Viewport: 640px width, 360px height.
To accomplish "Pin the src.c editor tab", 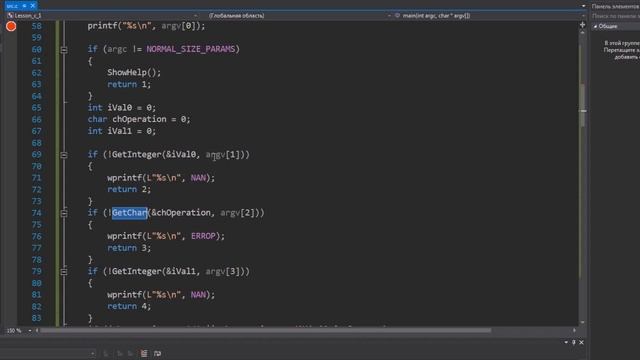I will (24, 6).
